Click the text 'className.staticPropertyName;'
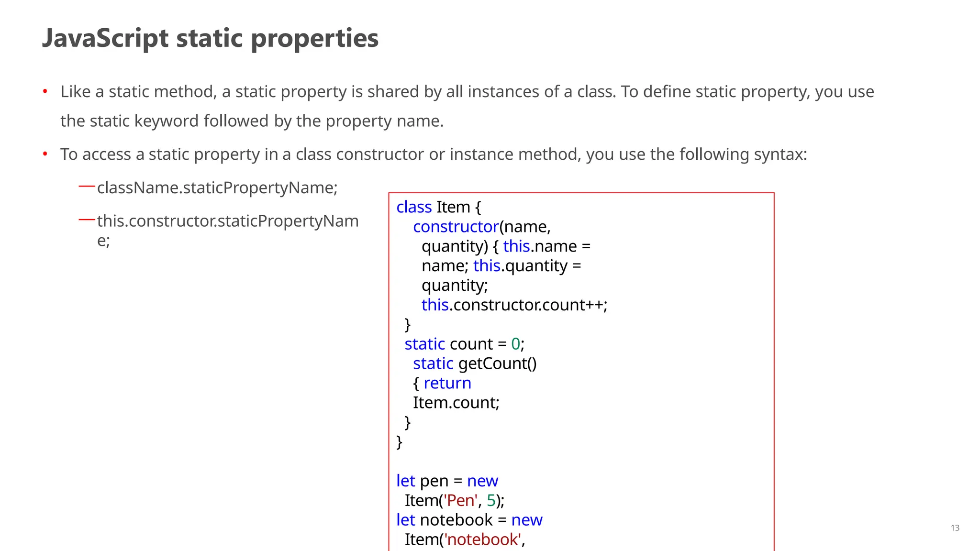 (x=217, y=187)
